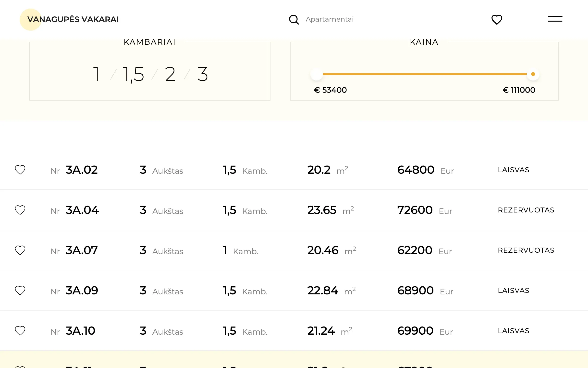Filter by 2 rooms
The image size is (588, 368).
170,74
